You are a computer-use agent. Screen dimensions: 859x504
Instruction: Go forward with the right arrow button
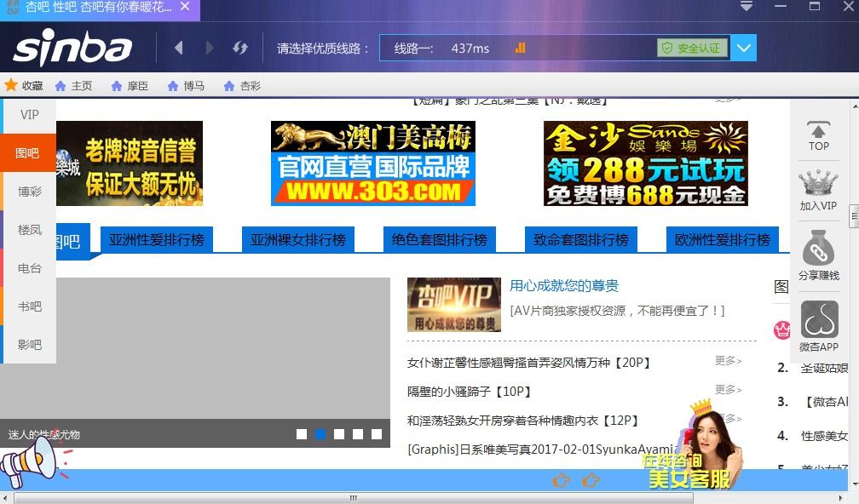click(210, 49)
